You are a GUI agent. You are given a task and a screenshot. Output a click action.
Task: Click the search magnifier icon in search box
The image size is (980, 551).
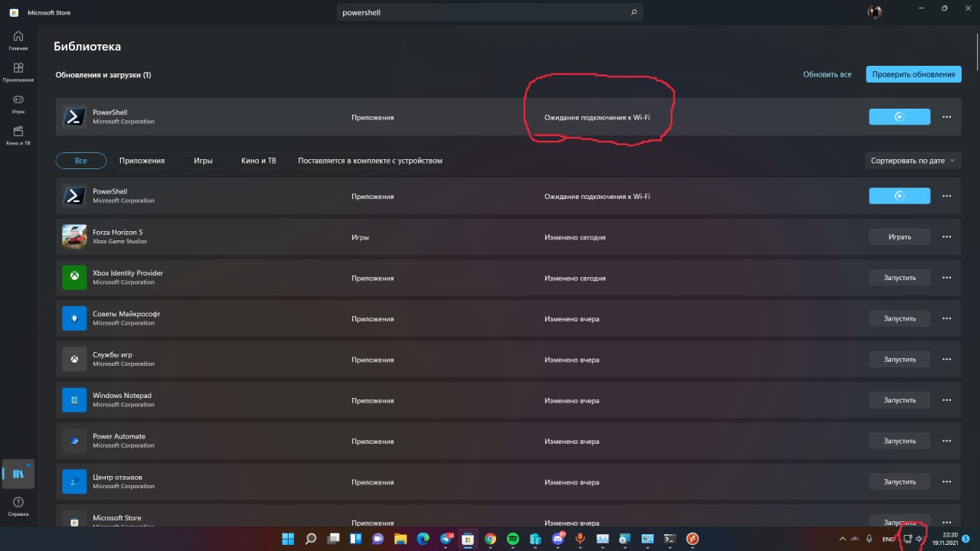[633, 12]
